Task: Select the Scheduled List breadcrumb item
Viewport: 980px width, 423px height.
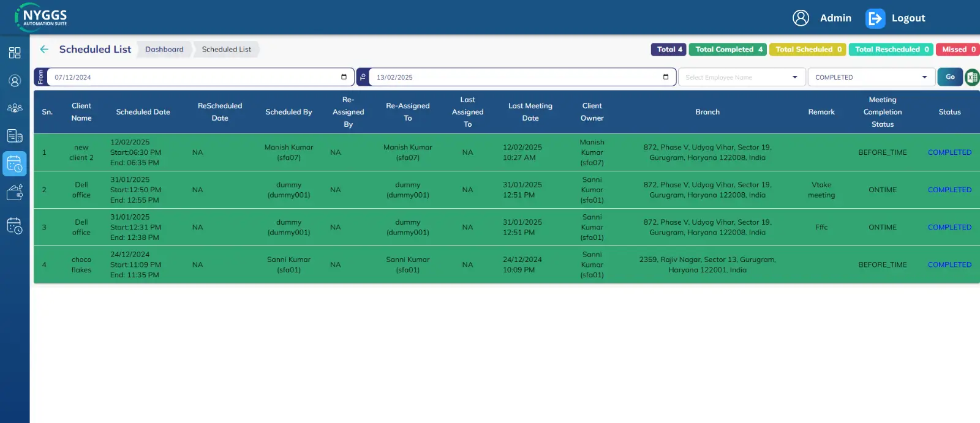Action: click(226, 50)
